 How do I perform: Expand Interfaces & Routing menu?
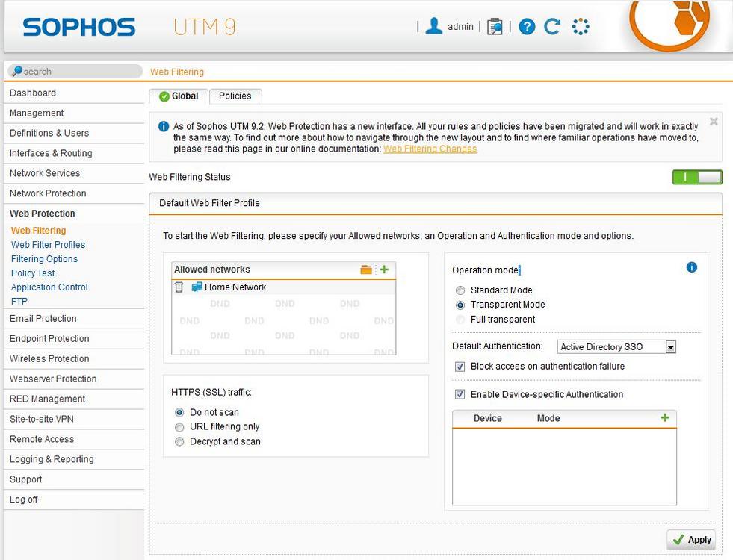click(74, 153)
